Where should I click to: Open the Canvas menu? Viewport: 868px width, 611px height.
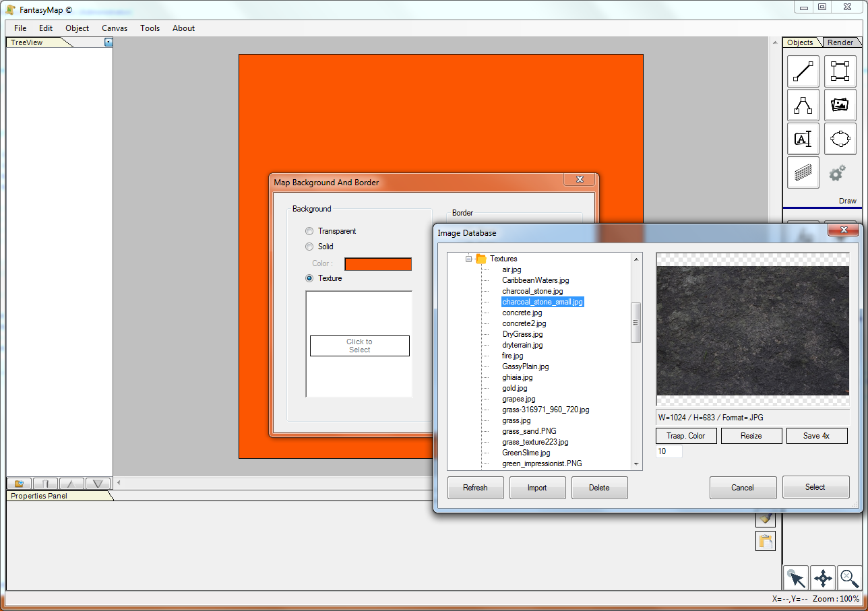tap(115, 28)
